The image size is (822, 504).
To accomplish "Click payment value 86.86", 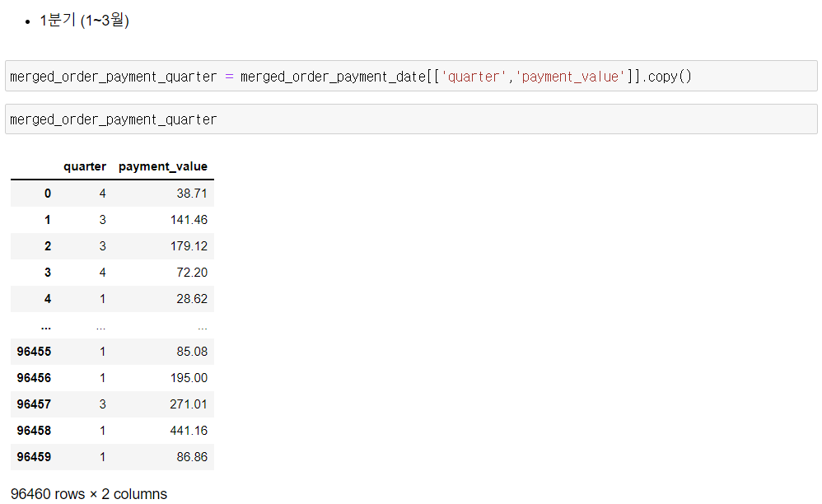I will [192, 457].
